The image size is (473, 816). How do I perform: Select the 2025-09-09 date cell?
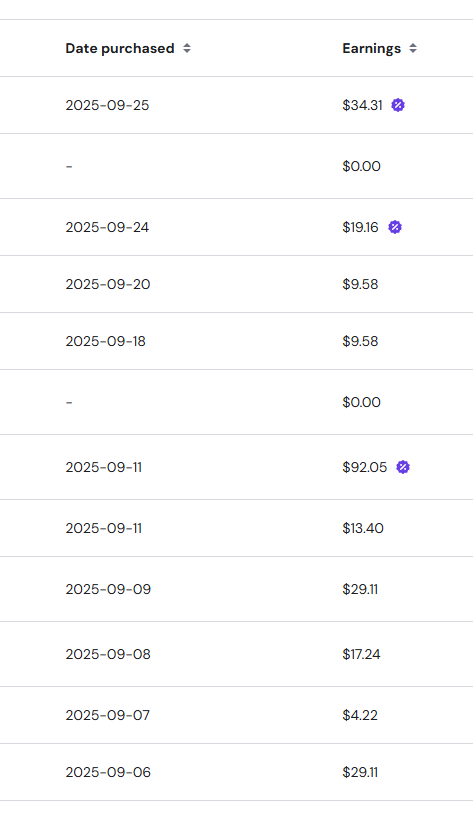click(108, 589)
